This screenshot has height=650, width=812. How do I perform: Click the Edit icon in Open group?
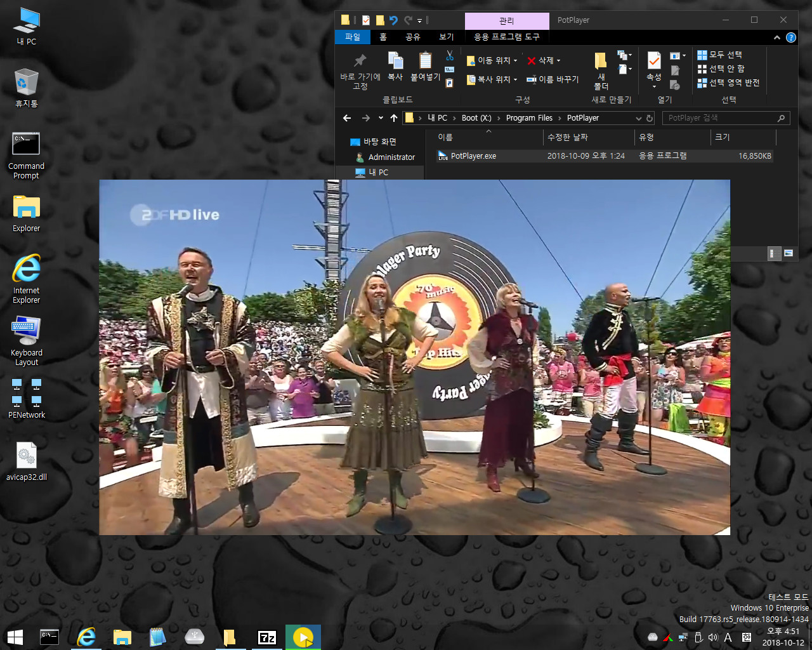point(675,70)
